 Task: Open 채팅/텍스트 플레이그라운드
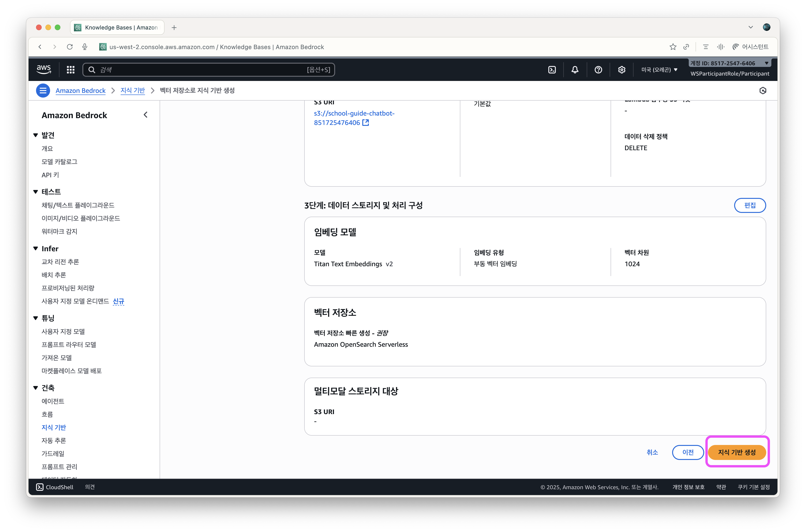(x=78, y=205)
